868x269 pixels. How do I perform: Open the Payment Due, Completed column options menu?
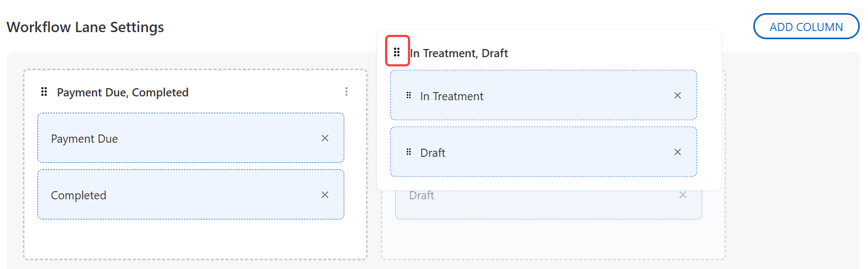click(346, 92)
